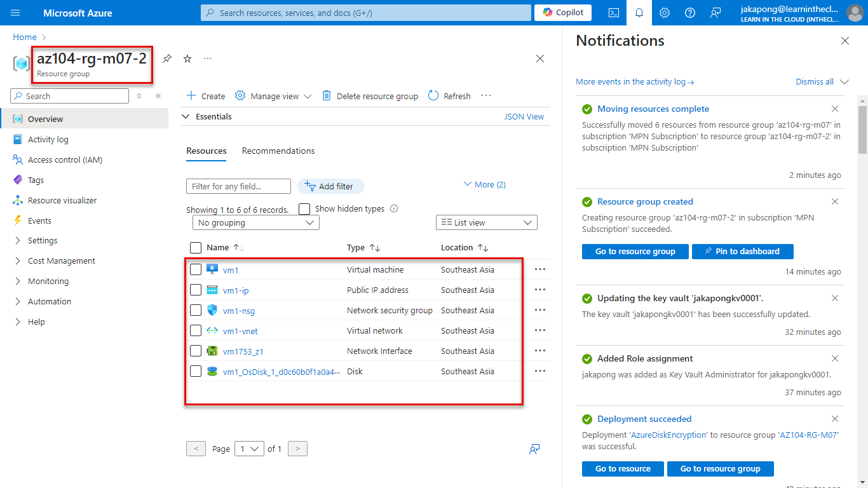868x488 pixels.
Task: Select the vm1_OsDisk row checkbox
Action: [196, 371]
